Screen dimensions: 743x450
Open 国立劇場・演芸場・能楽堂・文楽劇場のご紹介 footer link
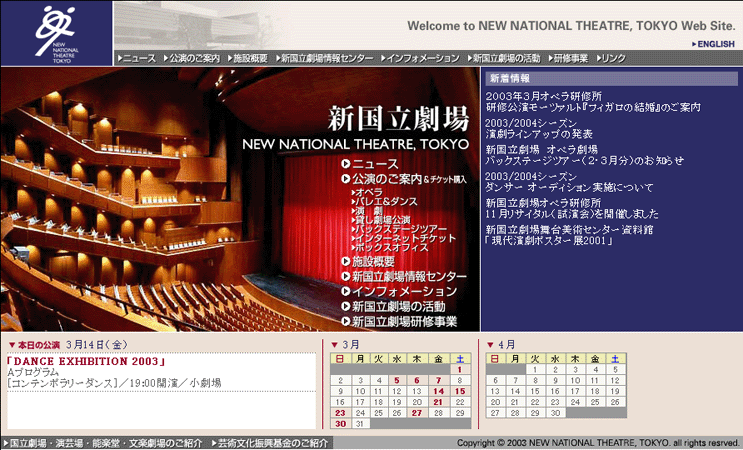click(103, 443)
